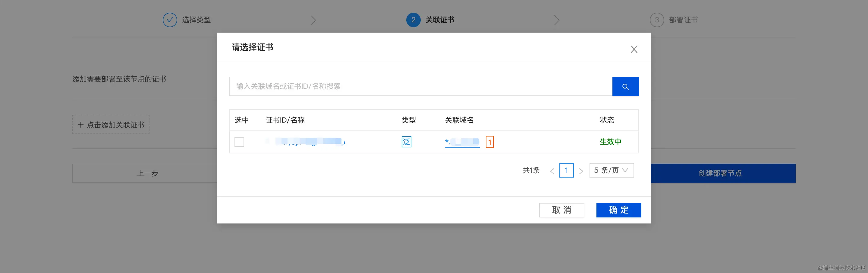Cancel the dialog using 取消

[x=562, y=210]
